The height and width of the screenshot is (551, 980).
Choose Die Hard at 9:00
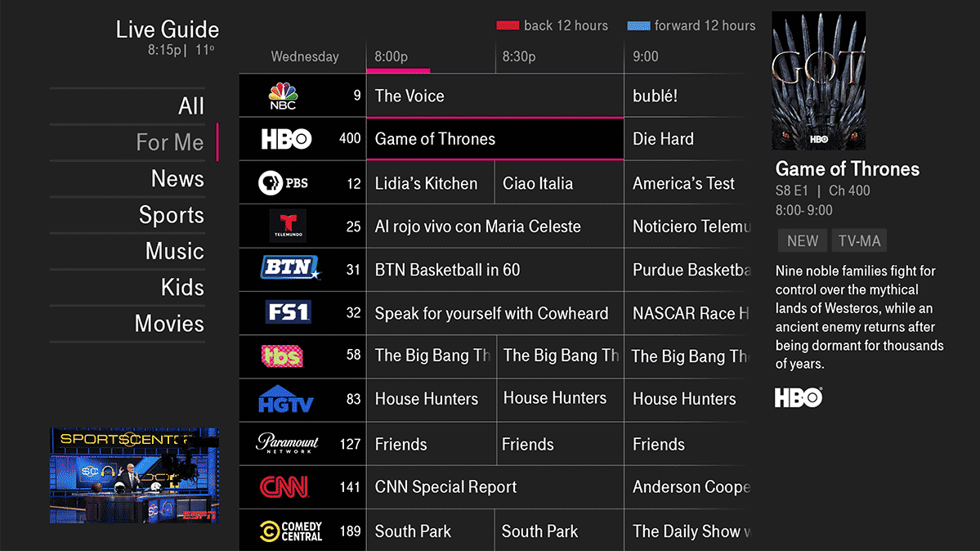point(663,139)
